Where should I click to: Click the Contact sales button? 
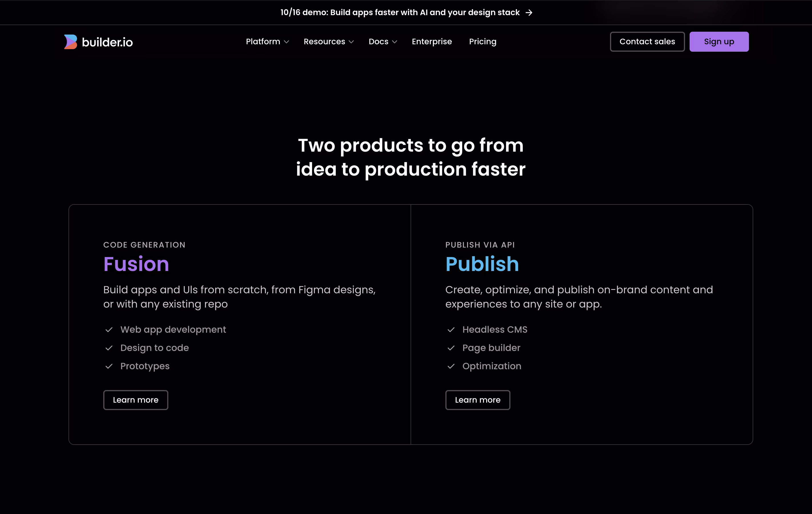tap(647, 41)
